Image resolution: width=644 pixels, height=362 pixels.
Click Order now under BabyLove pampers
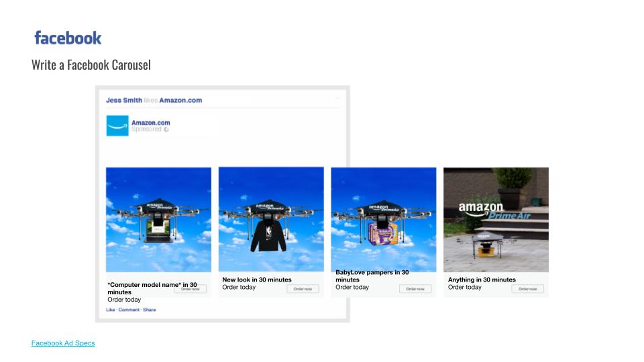[x=415, y=289]
